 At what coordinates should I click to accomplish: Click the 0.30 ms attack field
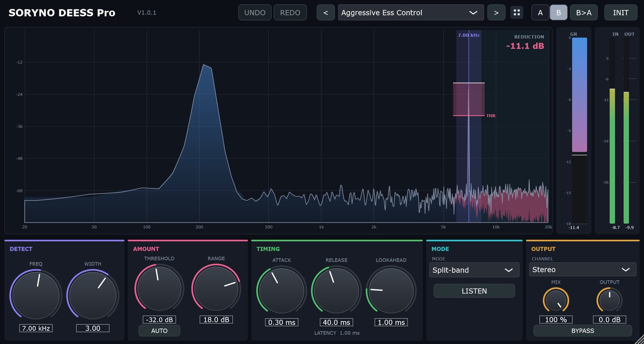pyautogui.click(x=282, y=322)
